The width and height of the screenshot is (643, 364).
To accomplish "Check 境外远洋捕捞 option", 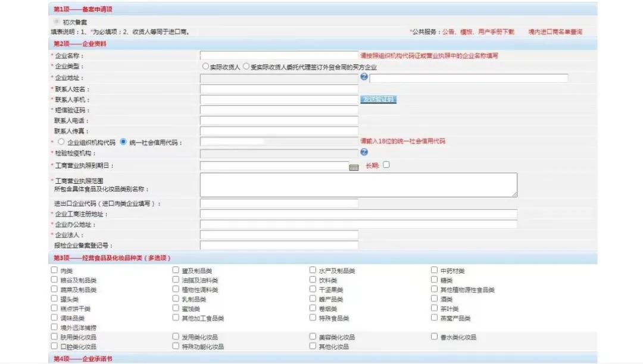I will click(53, 328).
